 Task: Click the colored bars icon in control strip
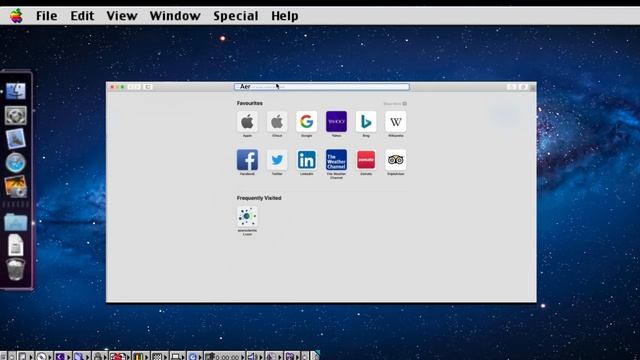[137, 356]
